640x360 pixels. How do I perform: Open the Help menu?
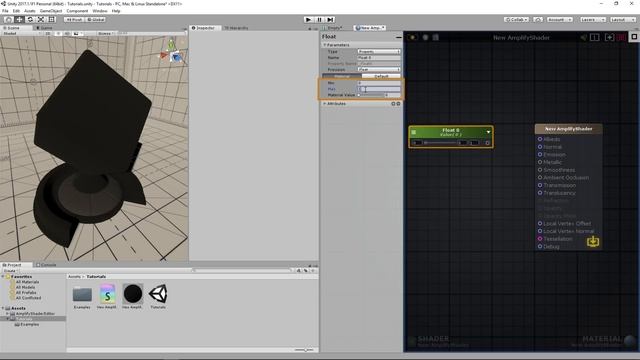click(x=116, y=11)
